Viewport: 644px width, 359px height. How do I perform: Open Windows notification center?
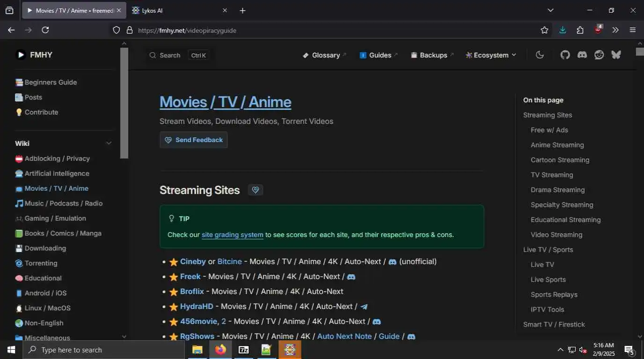(629, 350)
